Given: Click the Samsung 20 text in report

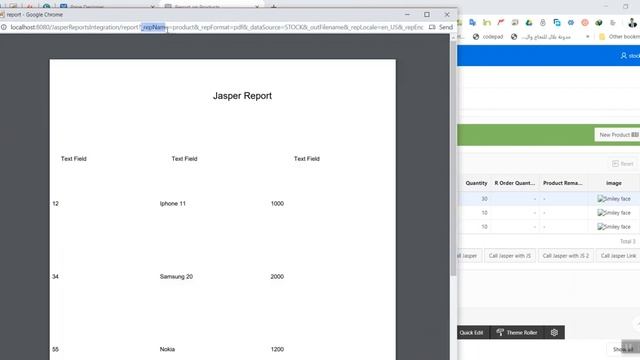Looking at the screenshot, I should point(176,276).
